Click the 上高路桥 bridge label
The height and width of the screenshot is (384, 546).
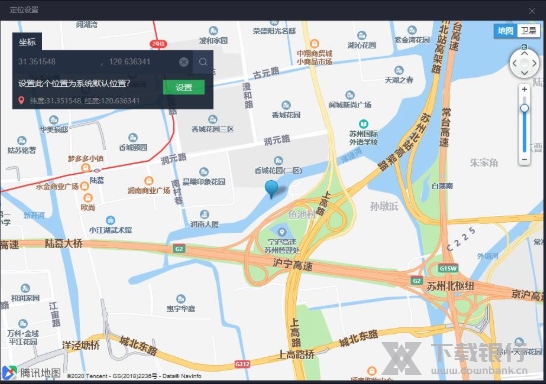pyautogui.click(x=296, y=355)
